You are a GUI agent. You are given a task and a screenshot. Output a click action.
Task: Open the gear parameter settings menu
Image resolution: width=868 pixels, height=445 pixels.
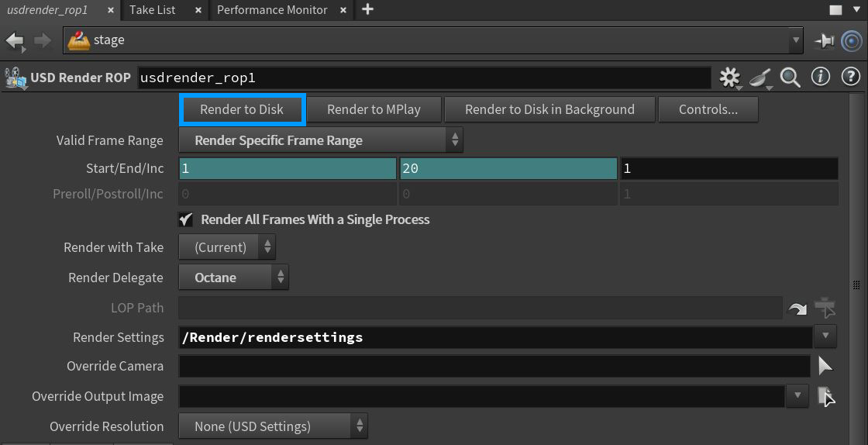point(729,78)
